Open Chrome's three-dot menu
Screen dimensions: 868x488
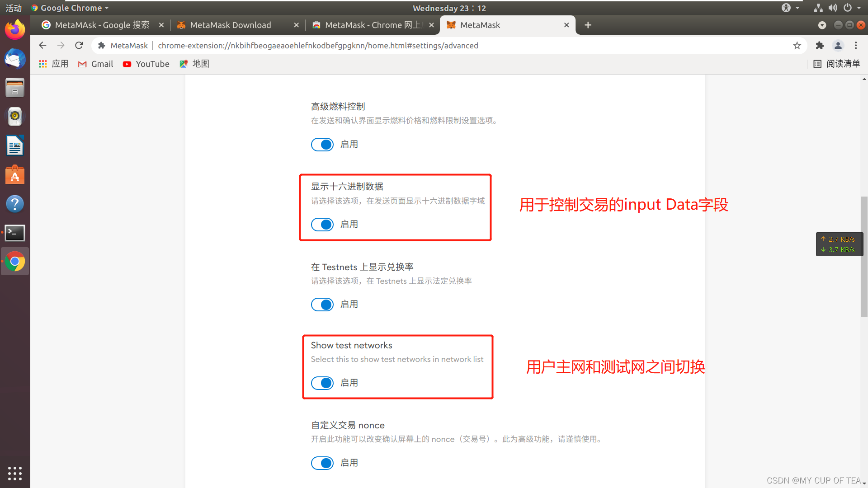coord(856,45)
